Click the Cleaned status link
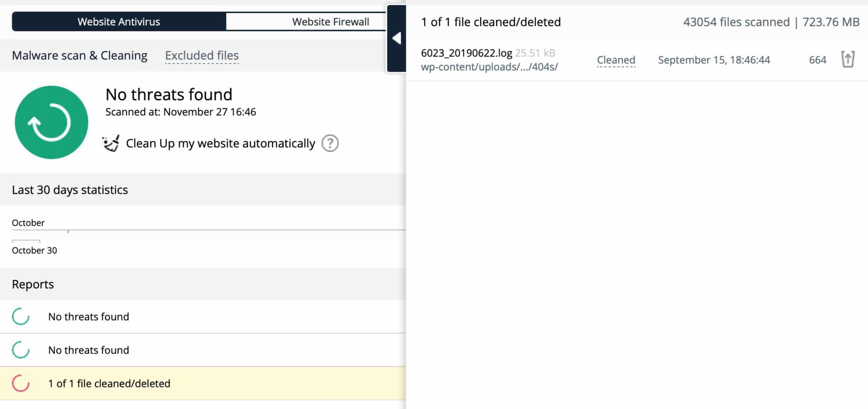This screenshot has width=868, height=409. pos(616,60)
